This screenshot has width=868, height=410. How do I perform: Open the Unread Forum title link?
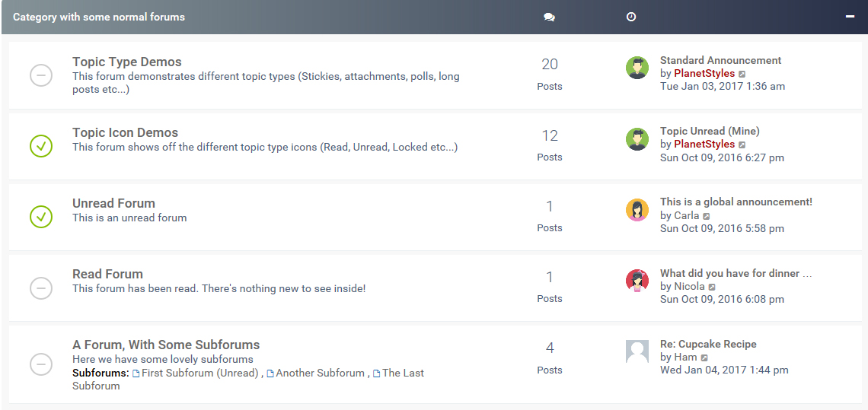tap(113, 203)
